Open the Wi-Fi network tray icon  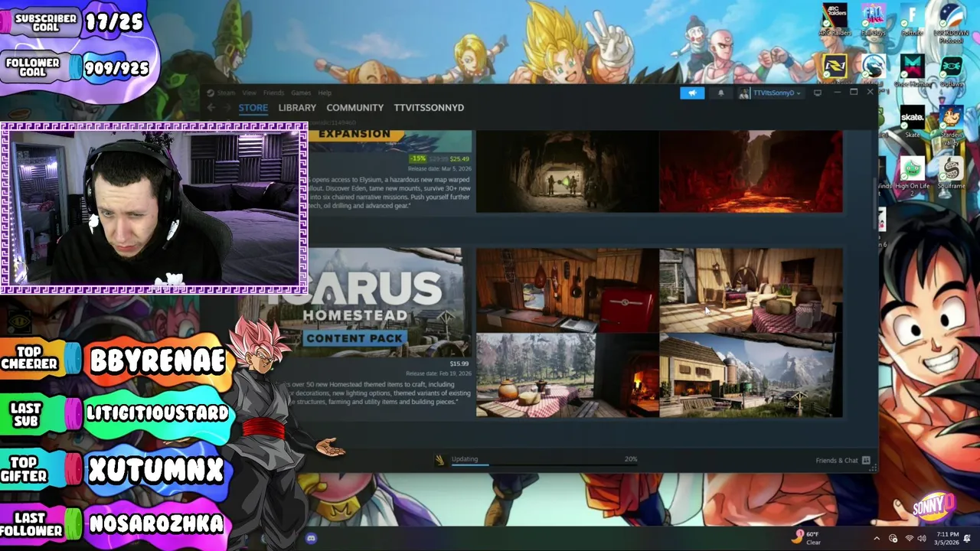click(x=910, y=539)
